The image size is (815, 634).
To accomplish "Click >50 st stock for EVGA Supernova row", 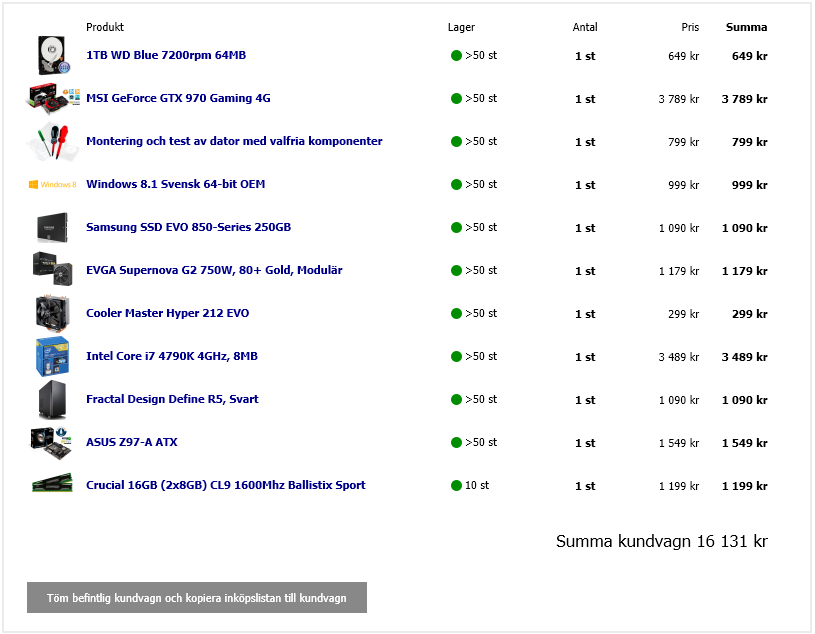I will tap(481, 270).
